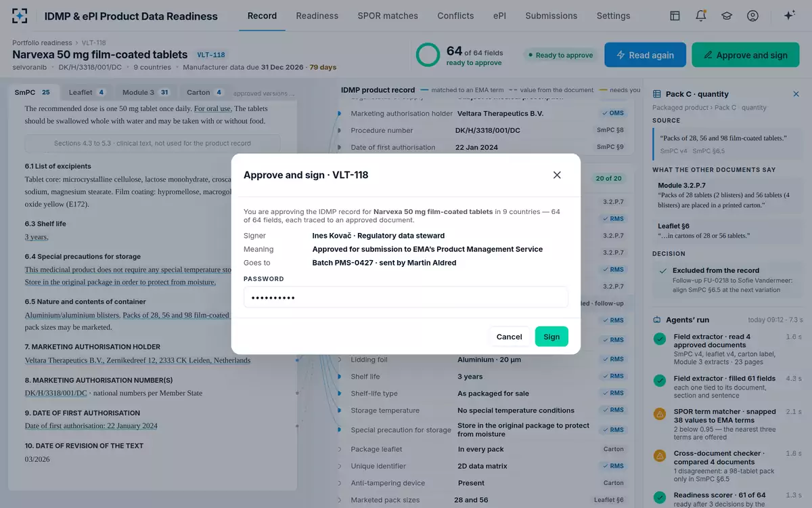812x508 pixels.
Task: Click the SmPC §8 source chip
Action: pos(610,130)
